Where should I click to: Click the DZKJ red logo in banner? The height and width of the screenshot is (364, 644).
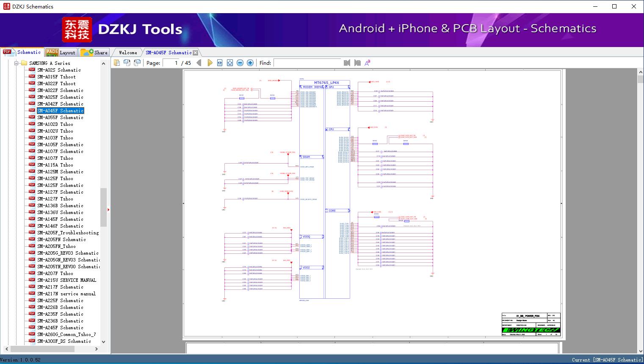tap(77, 29)
